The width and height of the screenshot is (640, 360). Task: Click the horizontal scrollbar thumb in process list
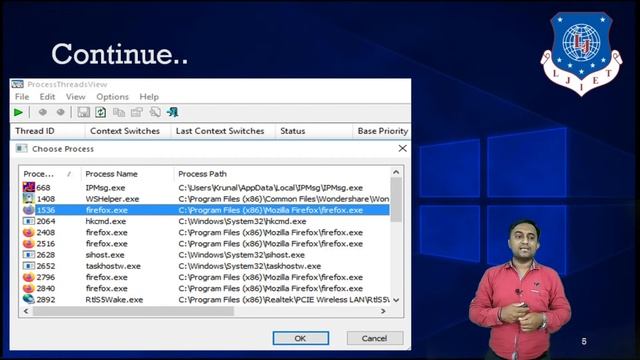pyautogui.click(x=133, y=311)
